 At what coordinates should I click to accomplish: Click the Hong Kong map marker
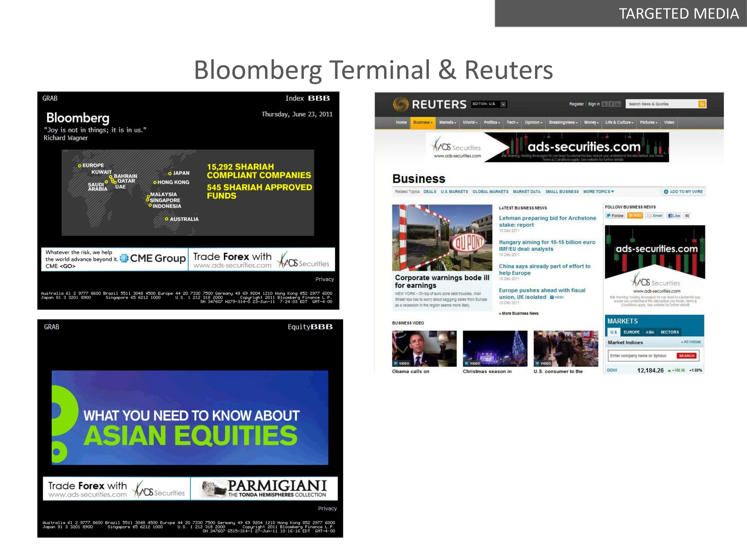[x=155, y=182]
